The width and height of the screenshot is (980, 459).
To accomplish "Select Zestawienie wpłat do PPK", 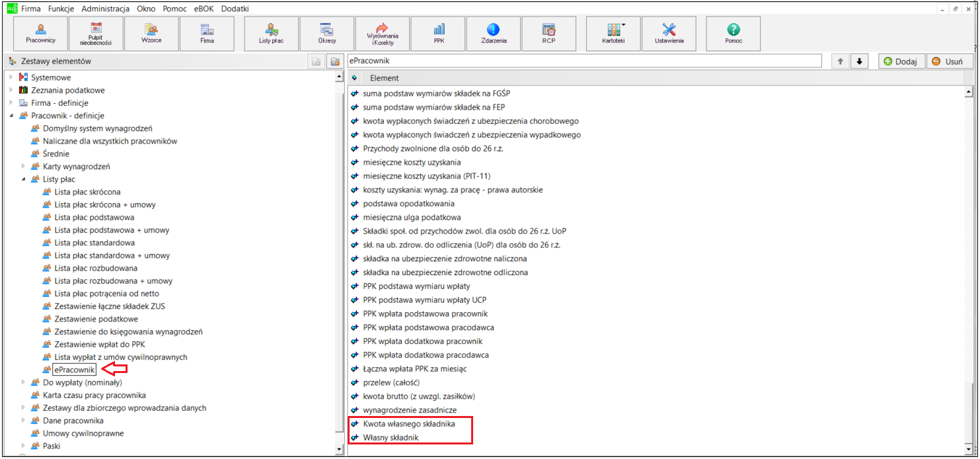I will pyautogui.click(x=99, y=345).
